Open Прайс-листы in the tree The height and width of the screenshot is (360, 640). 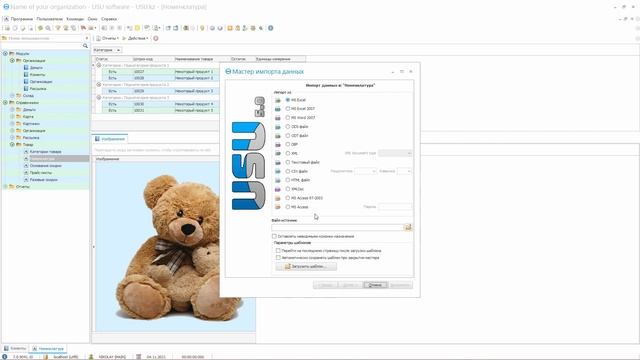41,173
